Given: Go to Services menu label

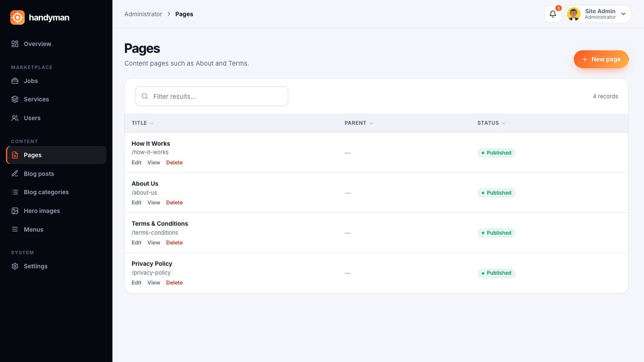Looking at the screenshot, I should 36,99.
